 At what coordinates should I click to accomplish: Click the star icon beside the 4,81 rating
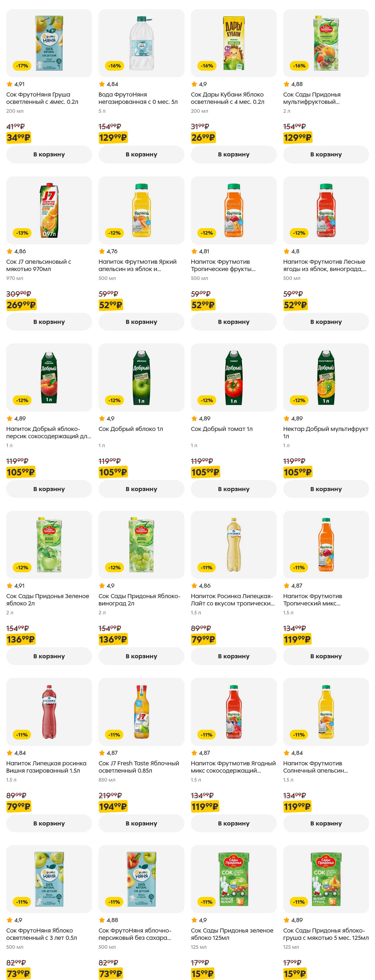click(x=194, y=251)
